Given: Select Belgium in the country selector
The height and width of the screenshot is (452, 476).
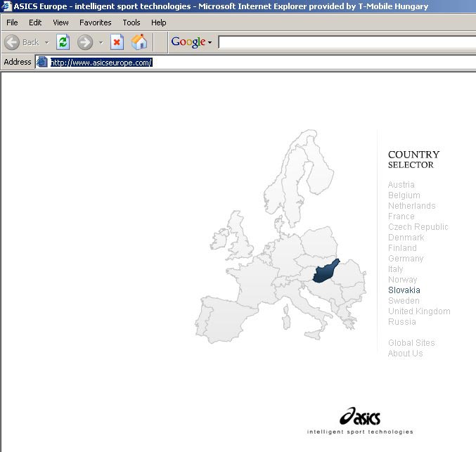Looking at the screenshot, I should (404, 195).
